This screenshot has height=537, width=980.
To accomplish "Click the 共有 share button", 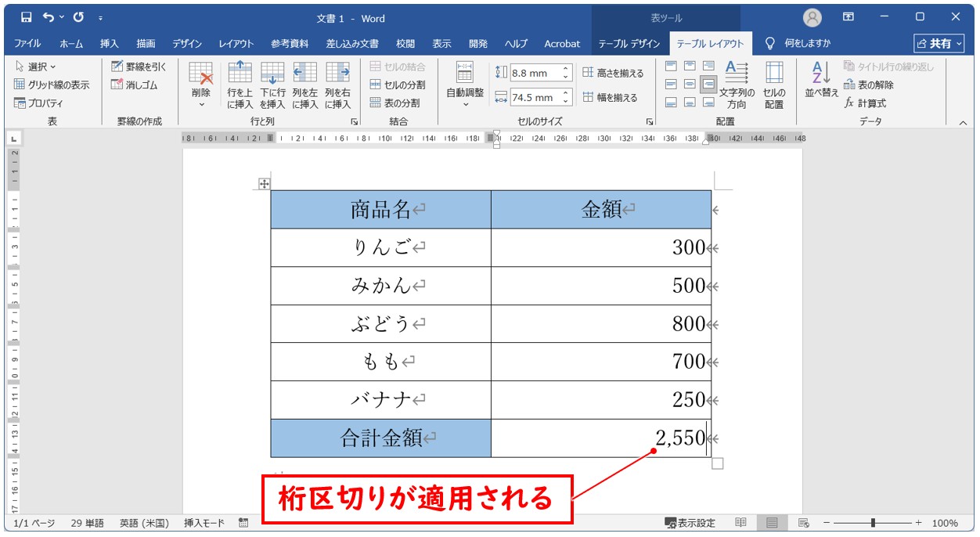I will pyautogui.click(x=939, y=44).
